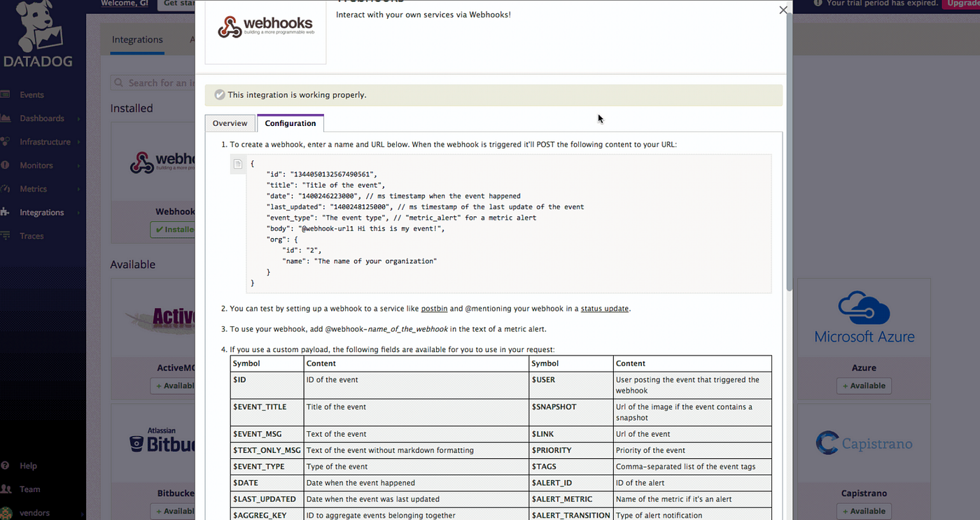Click the $AGGREG_KEY table cell
This screenshot has width=980, height=520.
tap(267, 514)
